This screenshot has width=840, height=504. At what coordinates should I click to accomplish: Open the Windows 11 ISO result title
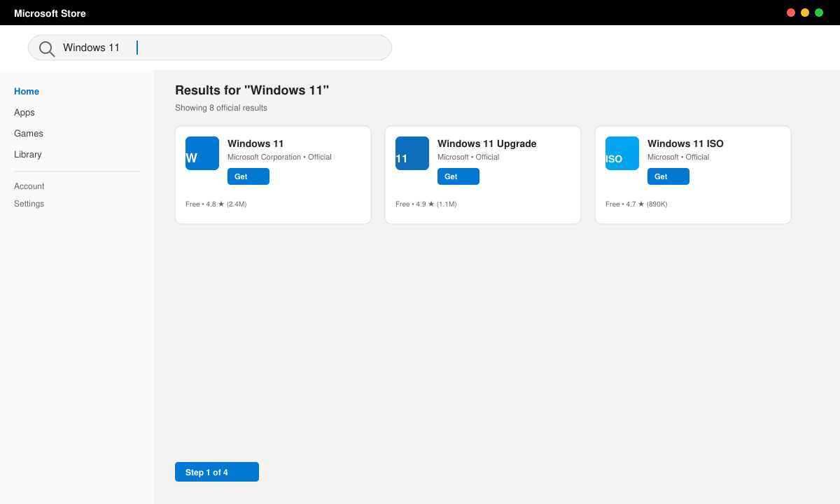(x=685, y=143)
